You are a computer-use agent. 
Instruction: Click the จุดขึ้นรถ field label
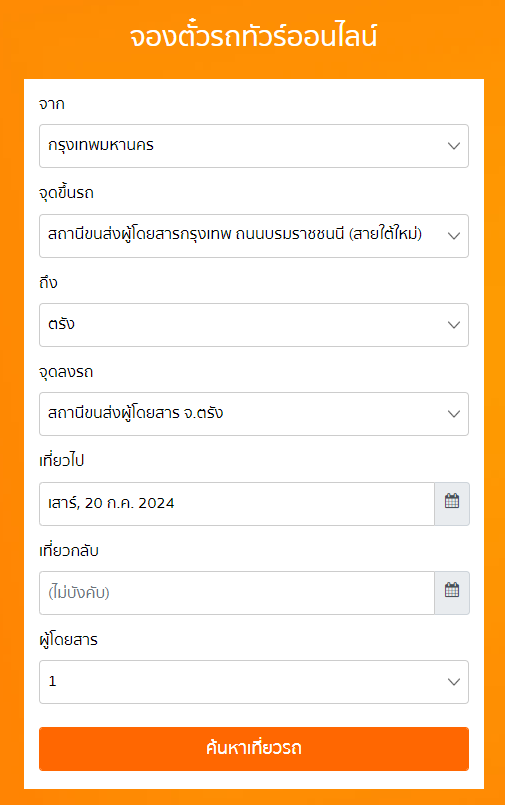(66, 193)
